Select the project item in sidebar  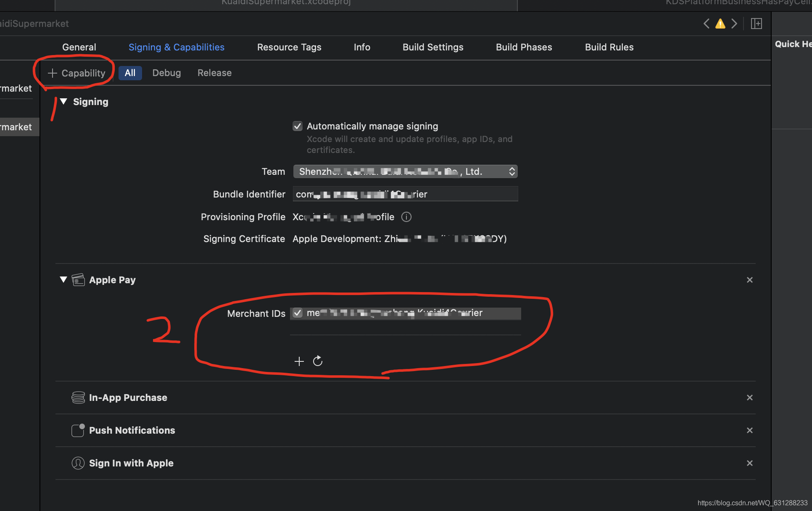click(x=16, y=88)
